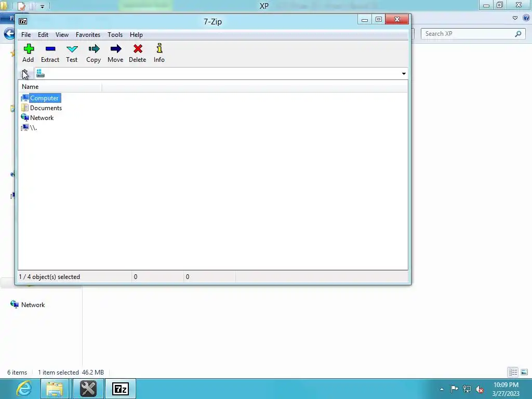Click the properties icon in Explorer title bar

[21, 6]
